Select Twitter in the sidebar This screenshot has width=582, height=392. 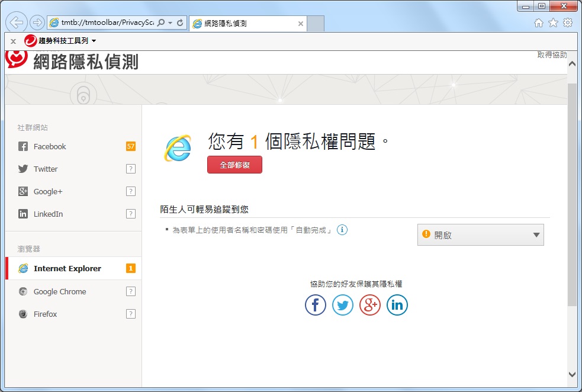point(73,169)
